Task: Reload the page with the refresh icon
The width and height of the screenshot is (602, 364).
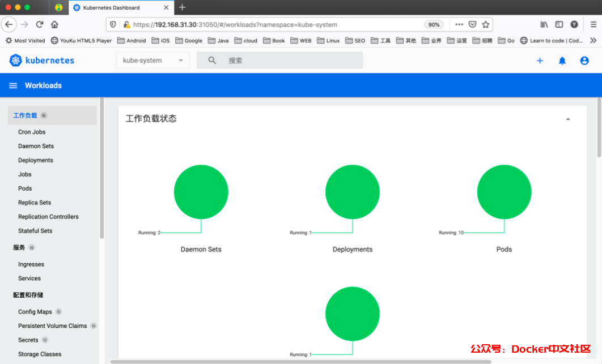Action: click(40, 24)
